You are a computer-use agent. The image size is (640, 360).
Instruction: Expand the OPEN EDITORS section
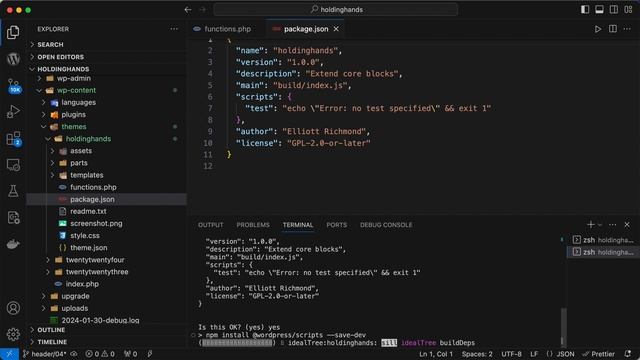(x=106, y=57)
